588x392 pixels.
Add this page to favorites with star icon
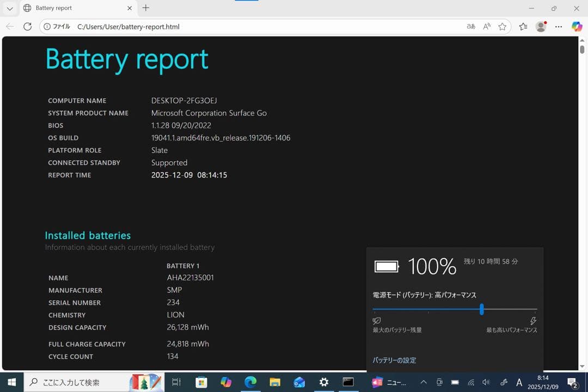tap(502, 27)
